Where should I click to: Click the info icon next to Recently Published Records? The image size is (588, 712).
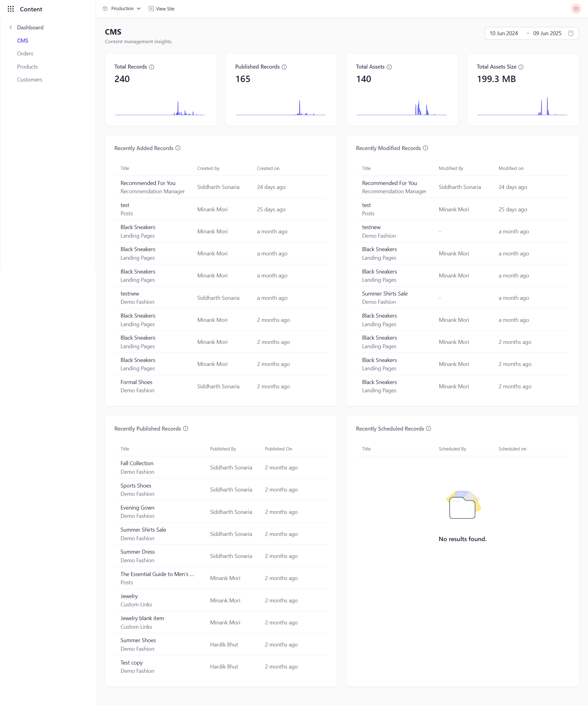point(186,428)
